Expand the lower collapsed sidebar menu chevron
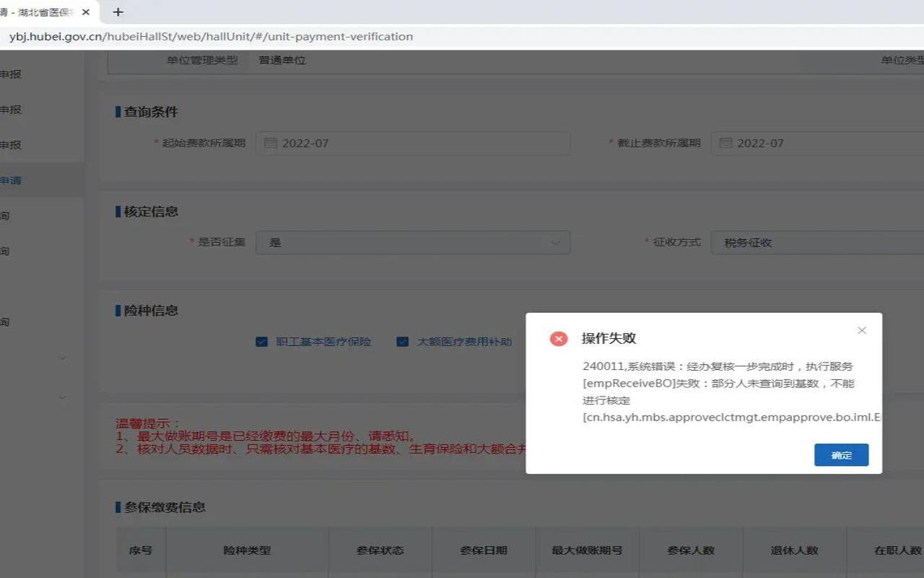Screen dimensions: 924x578 point(62,397)
